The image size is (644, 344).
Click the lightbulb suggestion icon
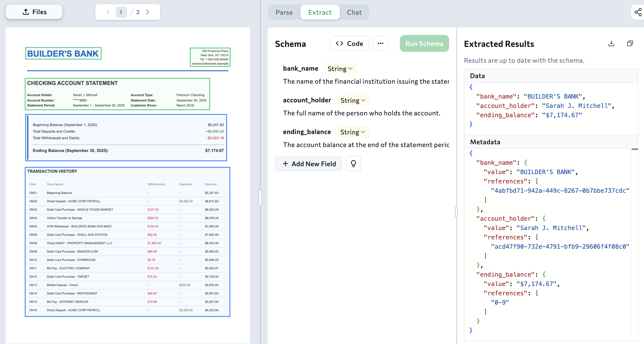pos(353,164)
